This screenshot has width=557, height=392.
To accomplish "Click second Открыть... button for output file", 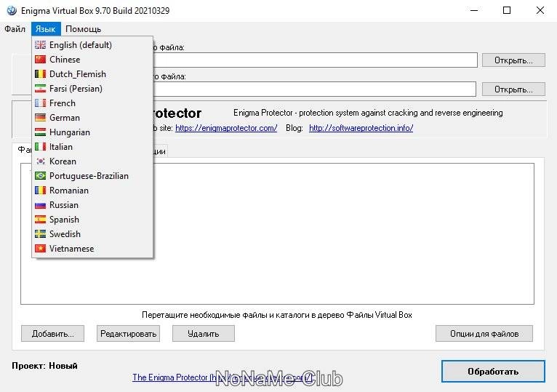I will (513, 89).
